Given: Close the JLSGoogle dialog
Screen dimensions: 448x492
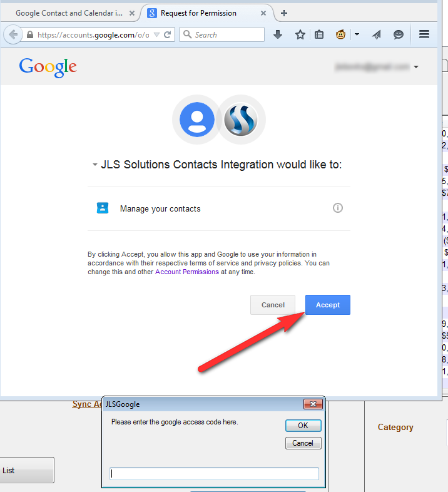Looking at the screenshot, I should click(313, 404).
